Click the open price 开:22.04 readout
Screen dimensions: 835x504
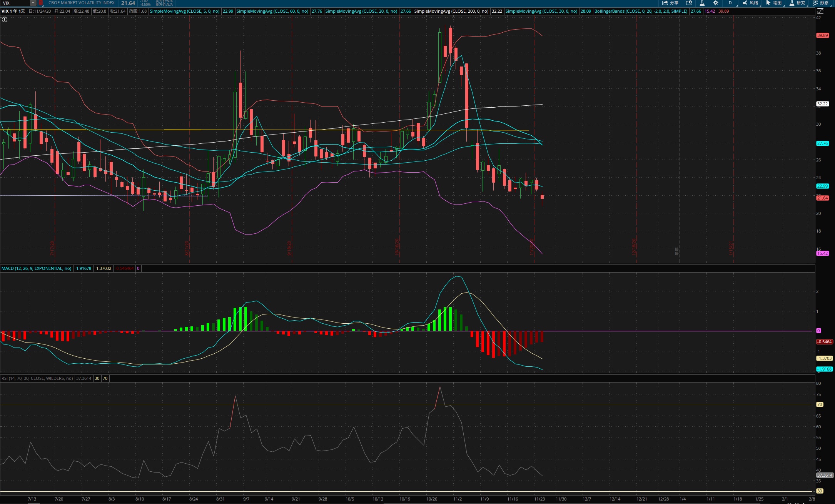pyautogui.click(x=62, y=11)
